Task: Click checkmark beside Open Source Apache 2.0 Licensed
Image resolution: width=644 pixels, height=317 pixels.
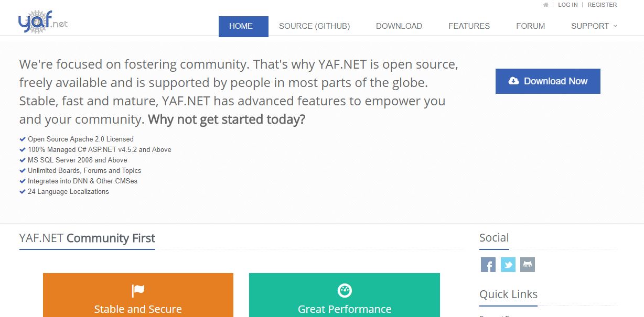Action: (22, 139)
